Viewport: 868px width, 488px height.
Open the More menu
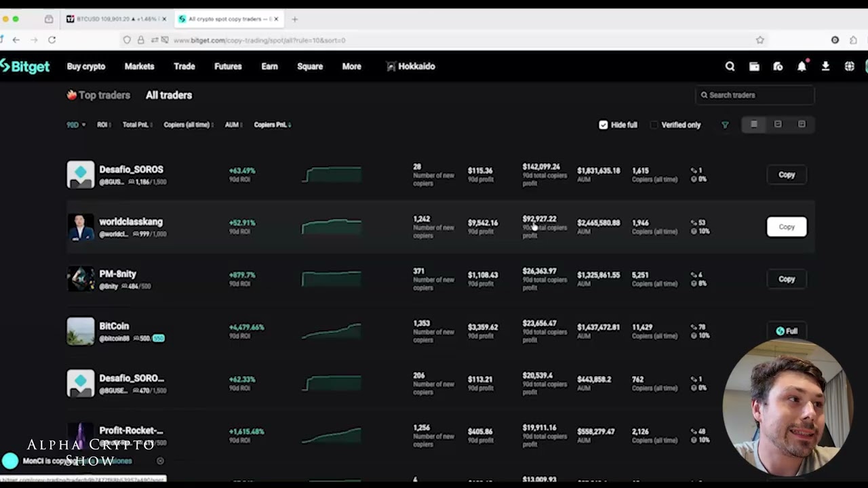click(351, 66)
